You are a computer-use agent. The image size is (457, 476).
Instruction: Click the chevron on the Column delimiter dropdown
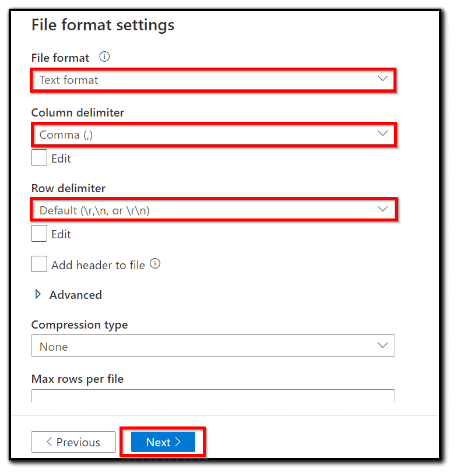[x=383, y=133]
